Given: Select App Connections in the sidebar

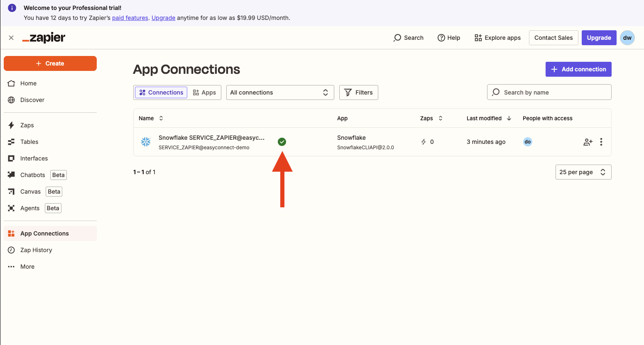Looking at the screenshot, I should [50, 233].
